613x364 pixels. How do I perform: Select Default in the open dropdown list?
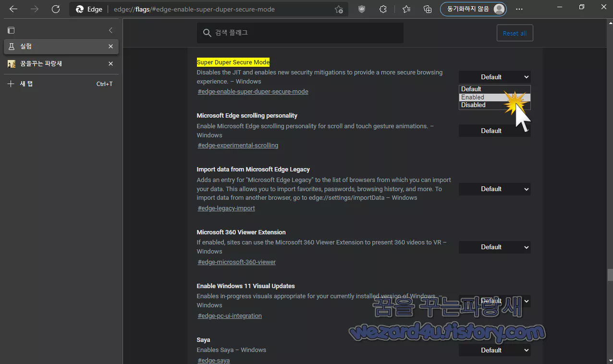pyautogui.click(x=495, y=89)
